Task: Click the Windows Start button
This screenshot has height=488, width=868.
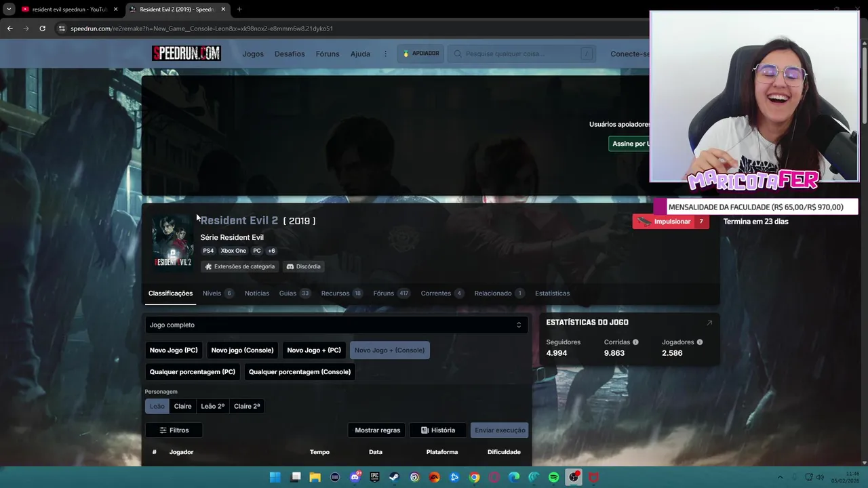Action: [x=275, y=477]
